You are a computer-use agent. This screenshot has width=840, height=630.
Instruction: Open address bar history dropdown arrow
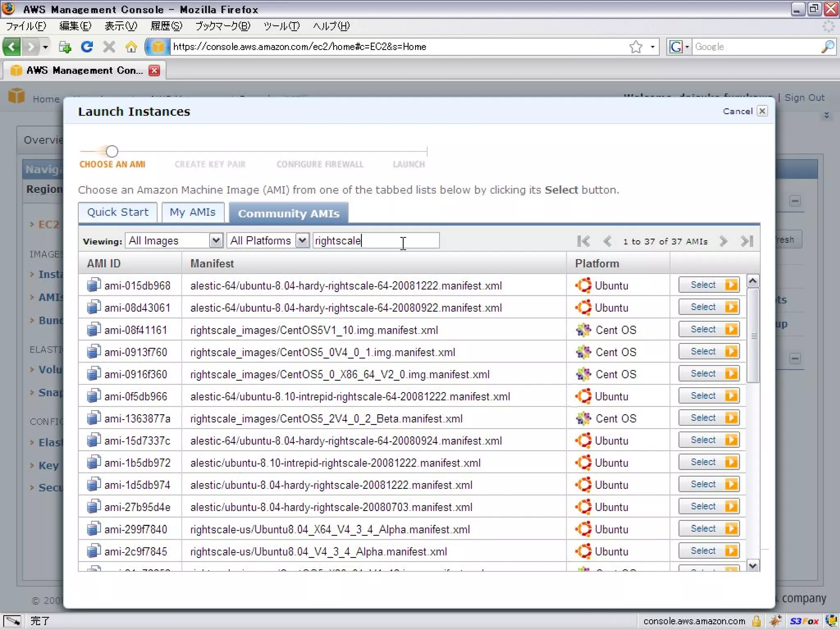click(x=653, y=47)
